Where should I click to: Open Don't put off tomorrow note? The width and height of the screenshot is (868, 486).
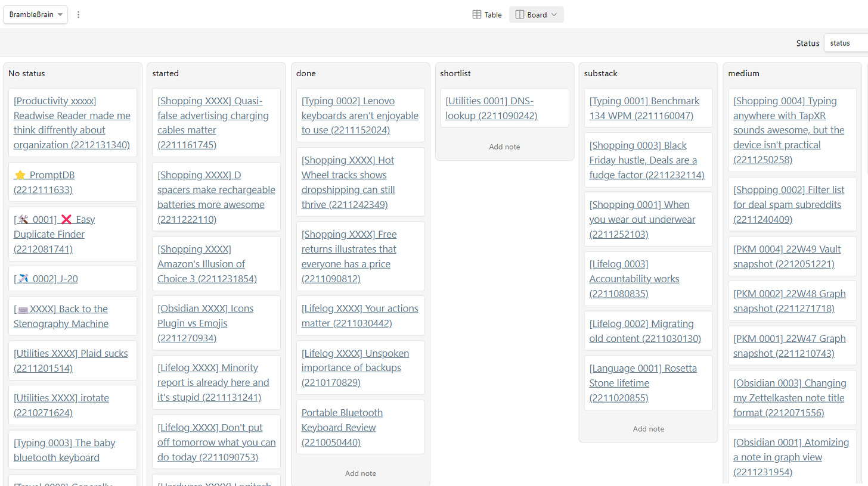(216, 443)
